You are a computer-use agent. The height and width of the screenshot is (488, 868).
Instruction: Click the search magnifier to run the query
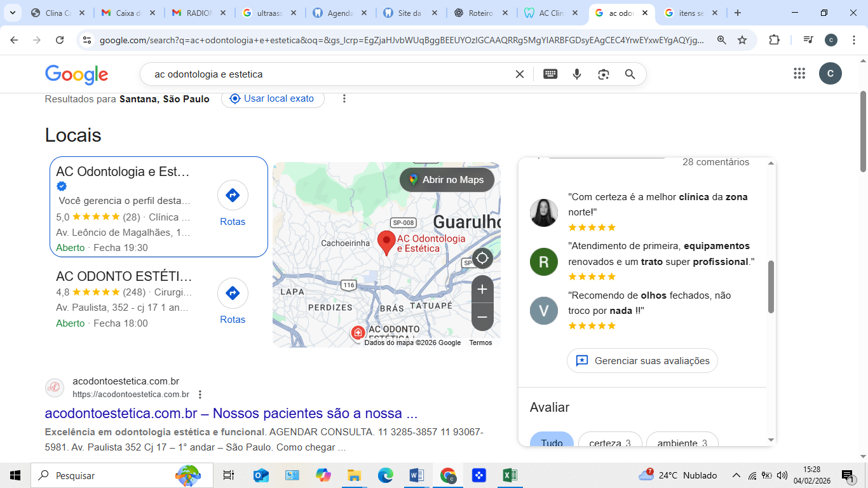pos(630,74)
